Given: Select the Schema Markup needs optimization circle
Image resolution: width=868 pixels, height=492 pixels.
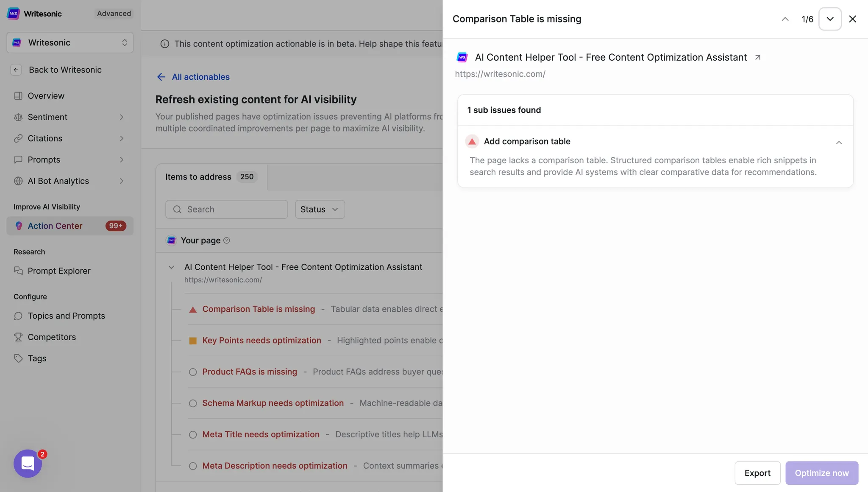Looking at the screenshot, I should click(193, 403).
